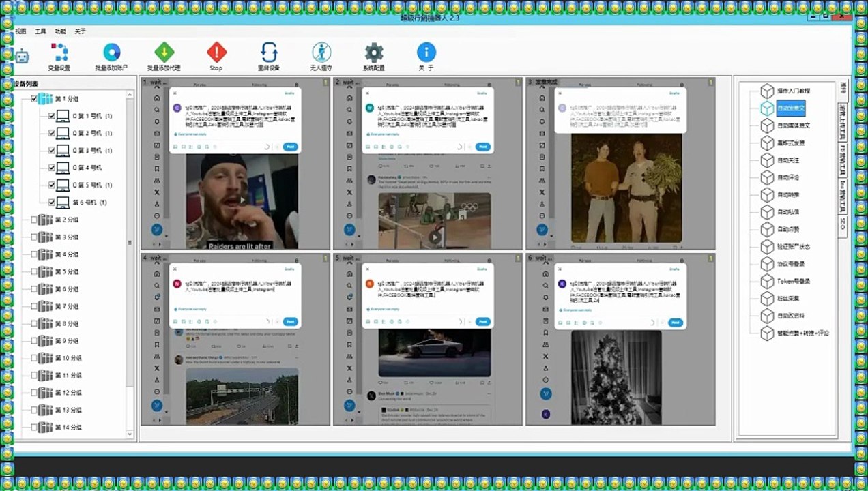Viewport: 868px width, 491px height.
Task: Click Post button in device 5 panel
Action: [483, 322]
